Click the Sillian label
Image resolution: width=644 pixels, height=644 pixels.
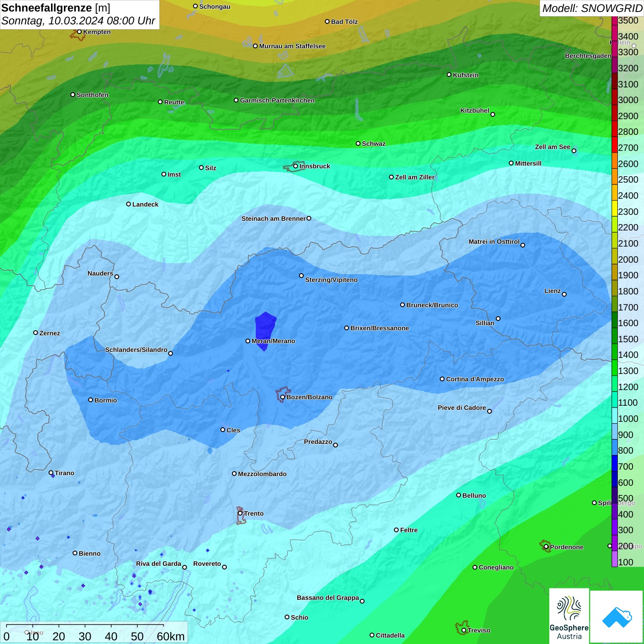click(485, 323)
